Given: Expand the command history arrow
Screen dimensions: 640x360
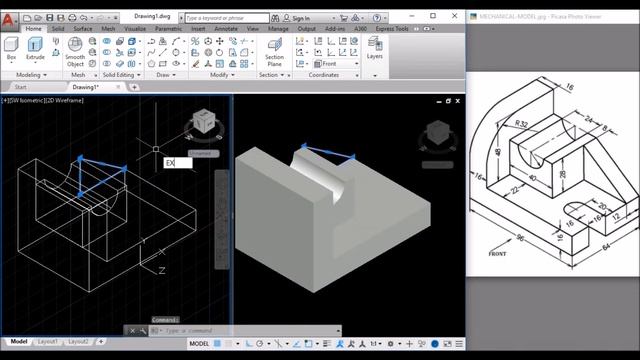Looking at the screenshot, I should click(x=338, y=331).
